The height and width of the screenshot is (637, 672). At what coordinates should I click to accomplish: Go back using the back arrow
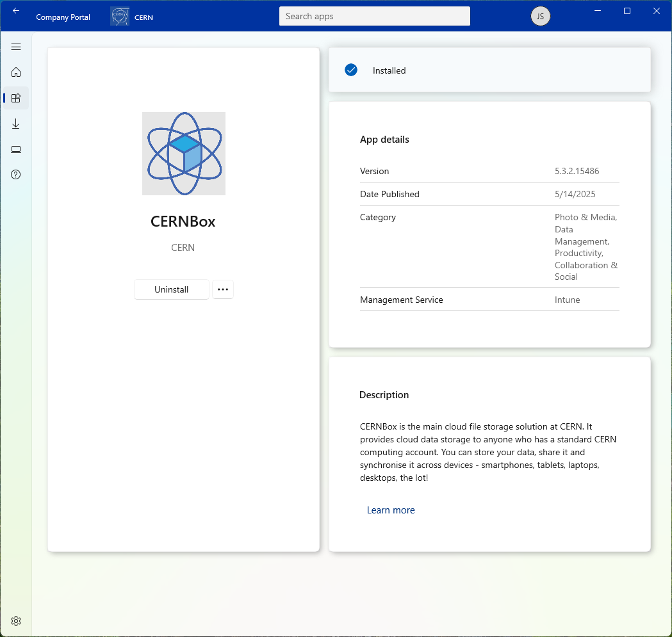(x=16, y=11)
